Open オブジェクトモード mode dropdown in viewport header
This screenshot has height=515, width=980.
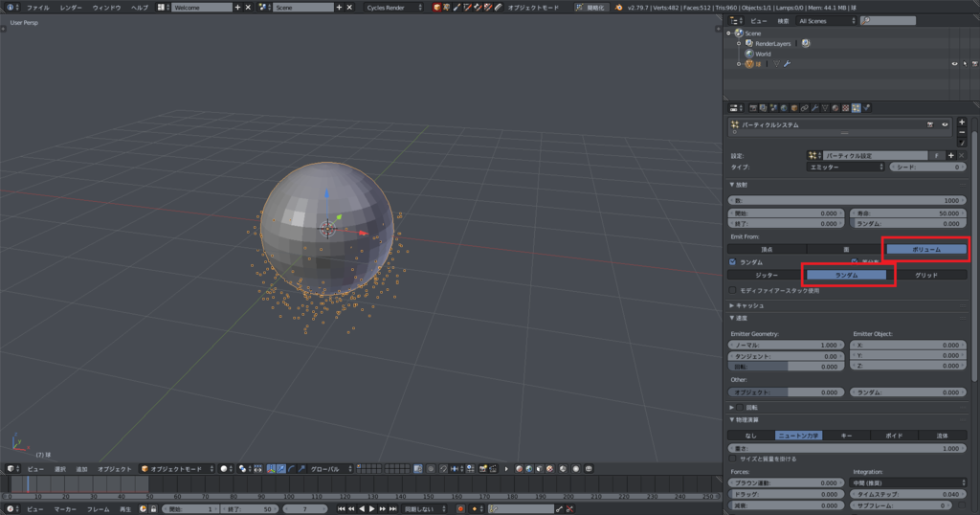pyautogui.click(x=177, y=469)
